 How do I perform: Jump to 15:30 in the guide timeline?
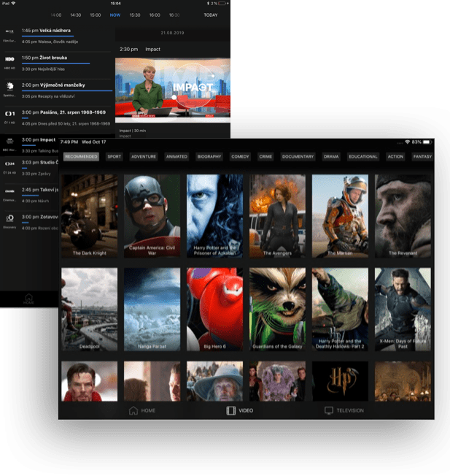[x=135, y=15]
